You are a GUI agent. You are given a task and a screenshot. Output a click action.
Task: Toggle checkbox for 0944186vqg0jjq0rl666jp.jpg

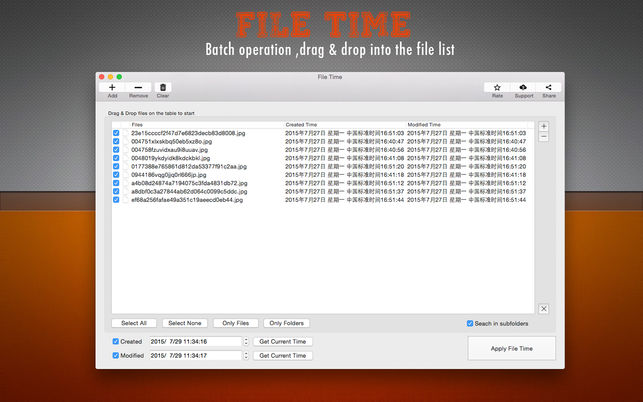tap(116, 175)
